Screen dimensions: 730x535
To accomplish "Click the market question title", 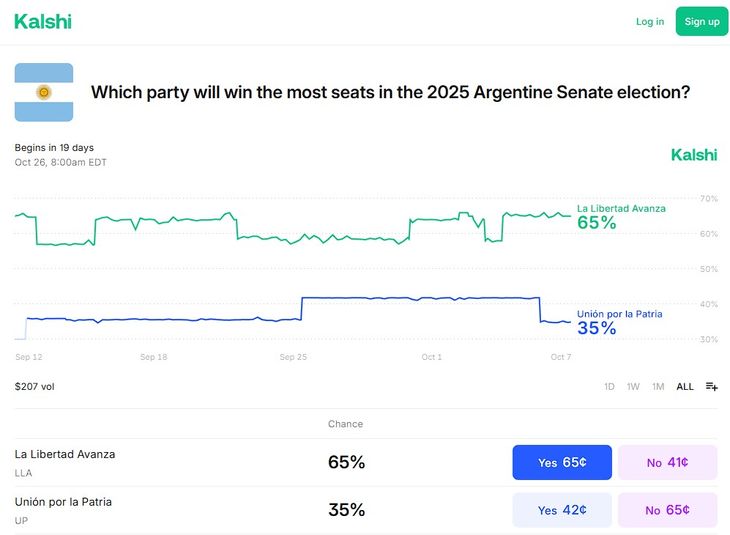I will 390,92.
